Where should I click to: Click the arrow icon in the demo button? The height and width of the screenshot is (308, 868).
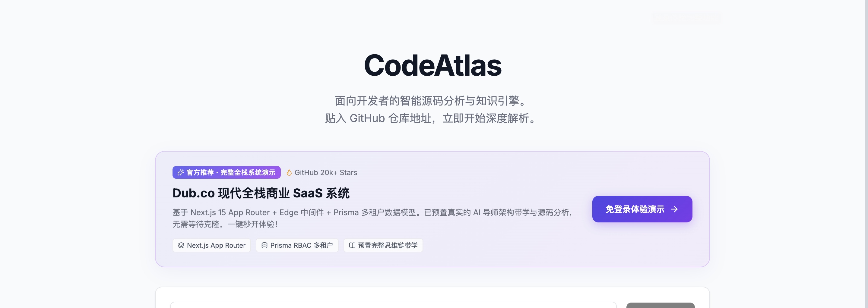coord(674,209)
